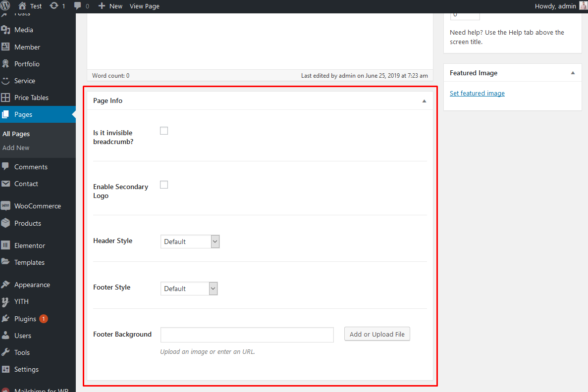Click the WooCommerce sidebar icon
The image size is (588, 392).
point(6,206)
